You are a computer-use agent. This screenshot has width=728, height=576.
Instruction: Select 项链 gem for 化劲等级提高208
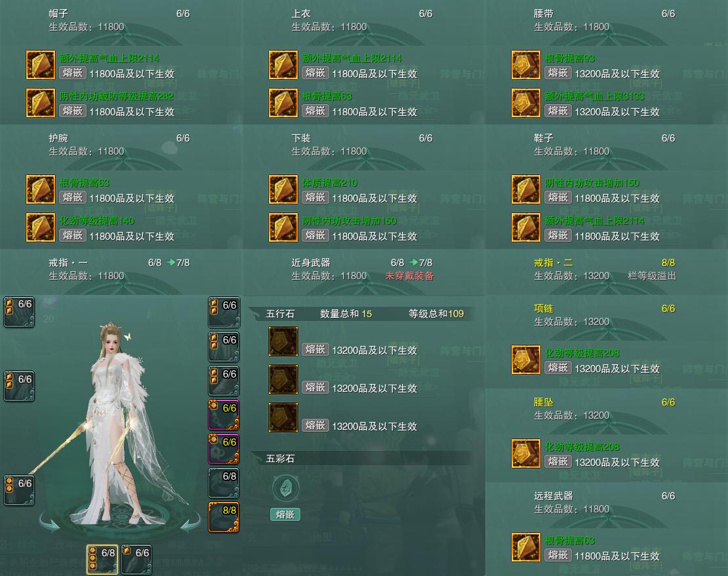(x=525, y=359)
